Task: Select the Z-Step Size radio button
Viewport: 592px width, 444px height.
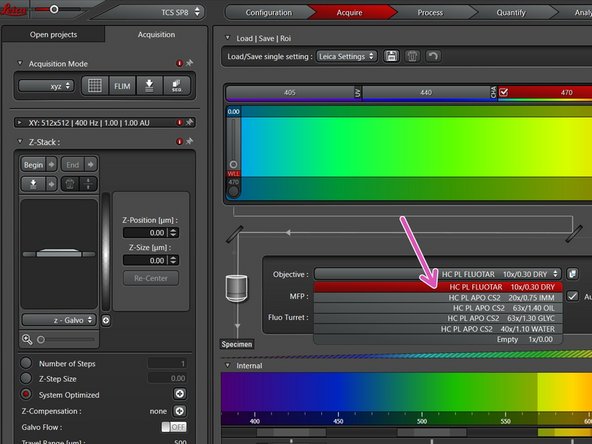Action: tap(26, 378)
